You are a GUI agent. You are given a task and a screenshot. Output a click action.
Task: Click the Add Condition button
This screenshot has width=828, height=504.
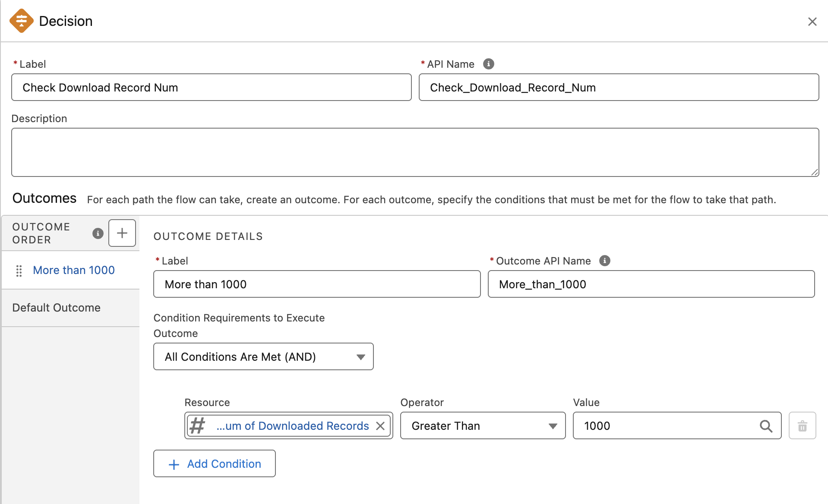[215, 463]
